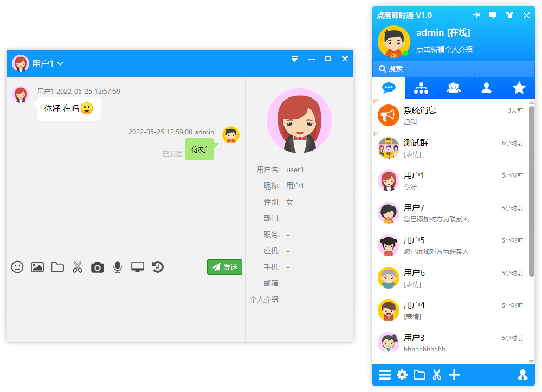Click the folder icon in bottom bar

(420, 375)
